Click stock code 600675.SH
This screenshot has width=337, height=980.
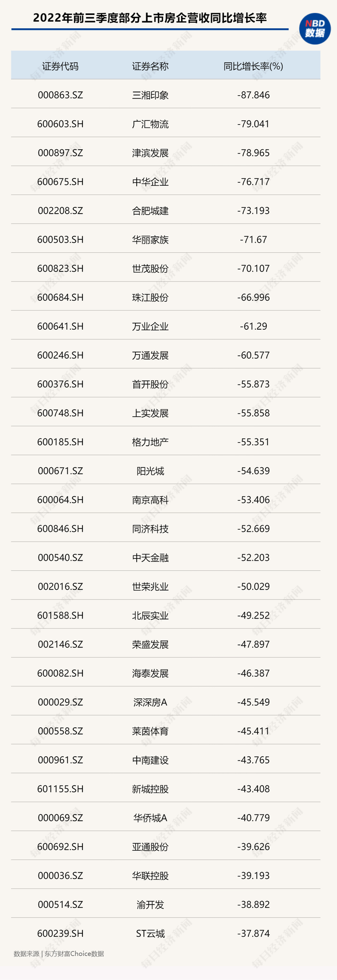60,182
